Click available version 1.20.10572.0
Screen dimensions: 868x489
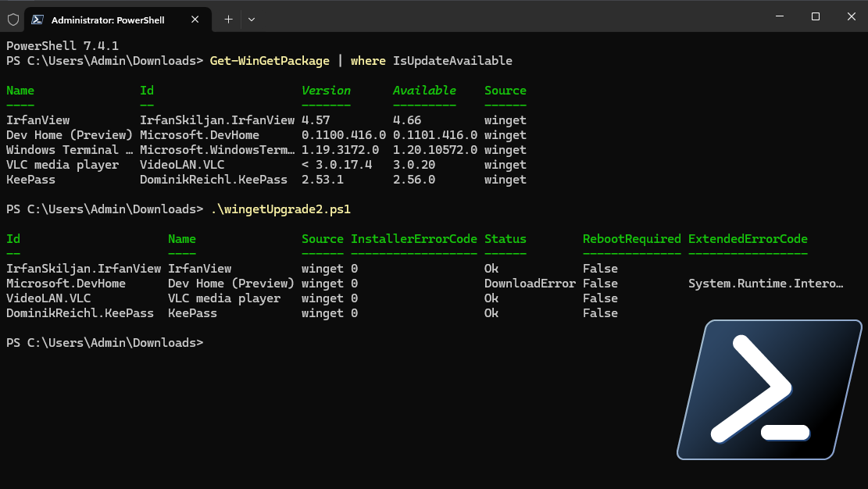click(435, 150)
